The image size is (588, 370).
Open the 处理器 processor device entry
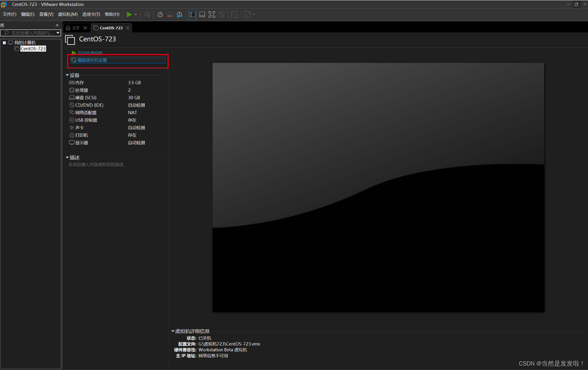tap(82, 90)
